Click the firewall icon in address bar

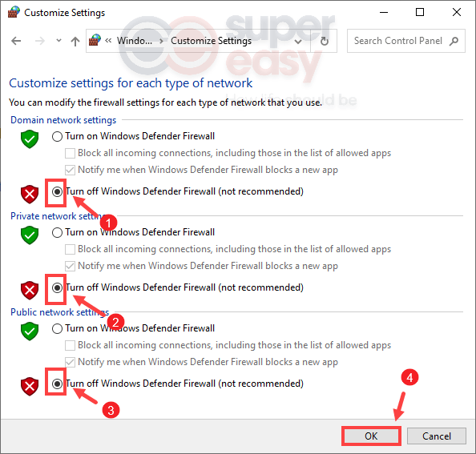[x=95, y=40]
